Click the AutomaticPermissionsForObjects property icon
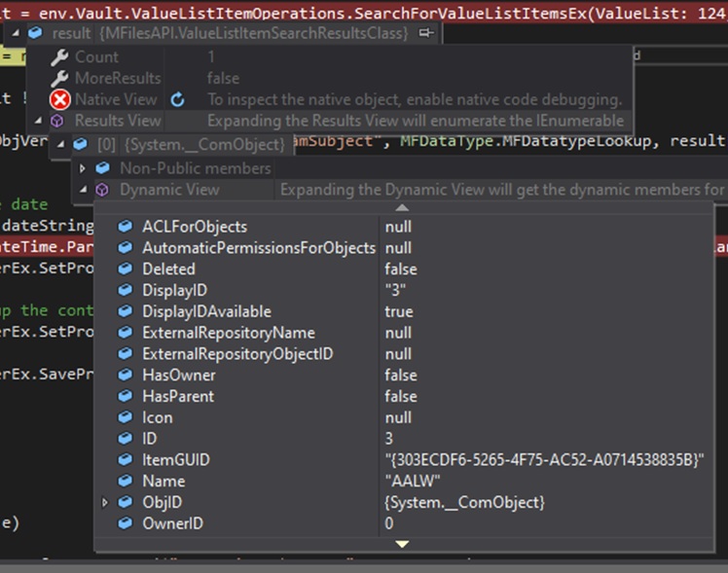 (125, 248)
